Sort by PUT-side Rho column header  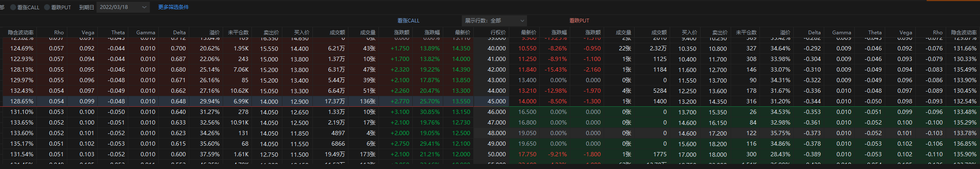[x=938, y=32]
